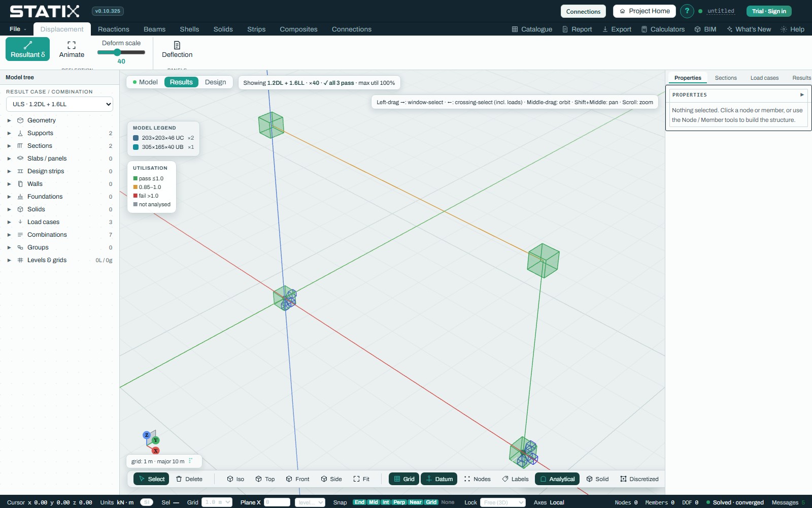This screenshot has width=812, height=508.
Task: Open the Export option
Action: (617, 29)
